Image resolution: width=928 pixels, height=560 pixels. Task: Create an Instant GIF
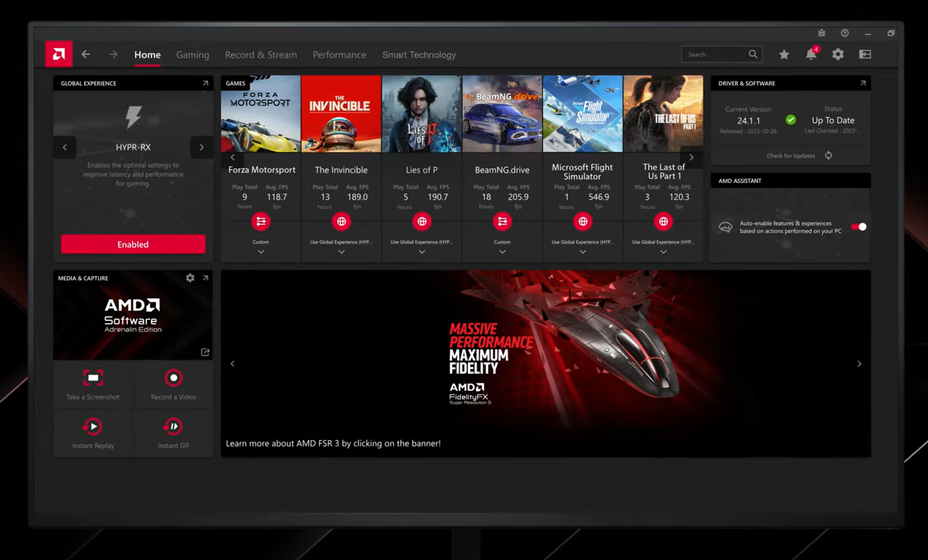(x=174, y=433)
